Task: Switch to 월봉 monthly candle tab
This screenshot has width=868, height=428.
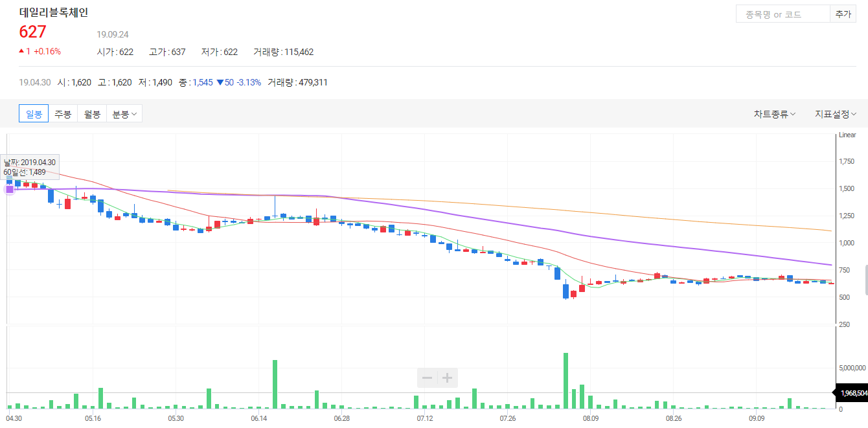Action: [x=92, y=114]
